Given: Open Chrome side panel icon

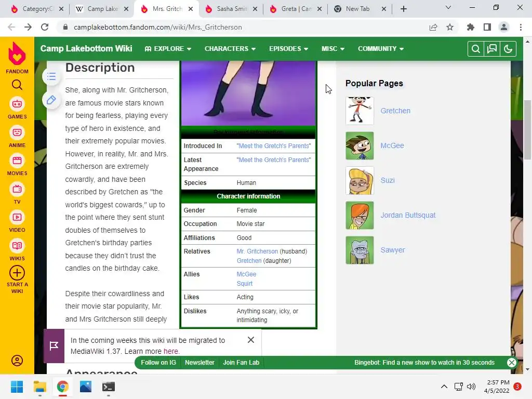Looking at the screenshot, I should pyautogui.click(x=487, y=27).
